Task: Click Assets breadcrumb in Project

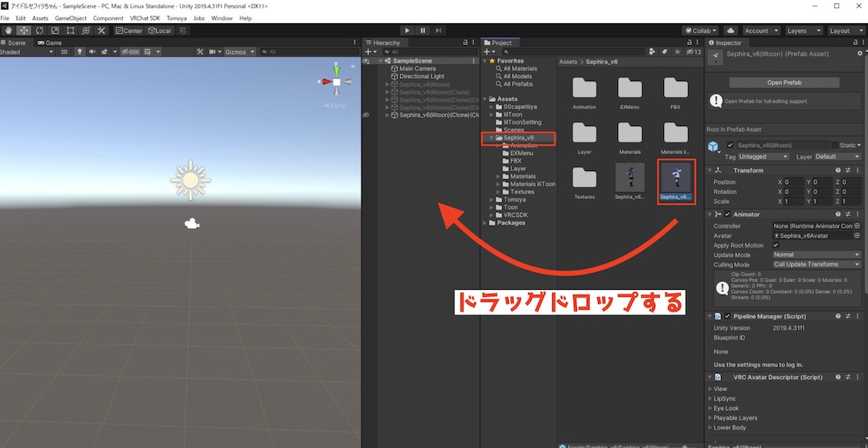Action: [567, 62]
